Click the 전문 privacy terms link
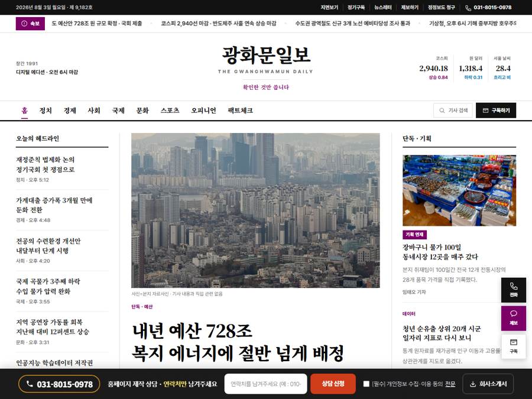The width and height of the screenshot is (532, 399). click(450, 384)
